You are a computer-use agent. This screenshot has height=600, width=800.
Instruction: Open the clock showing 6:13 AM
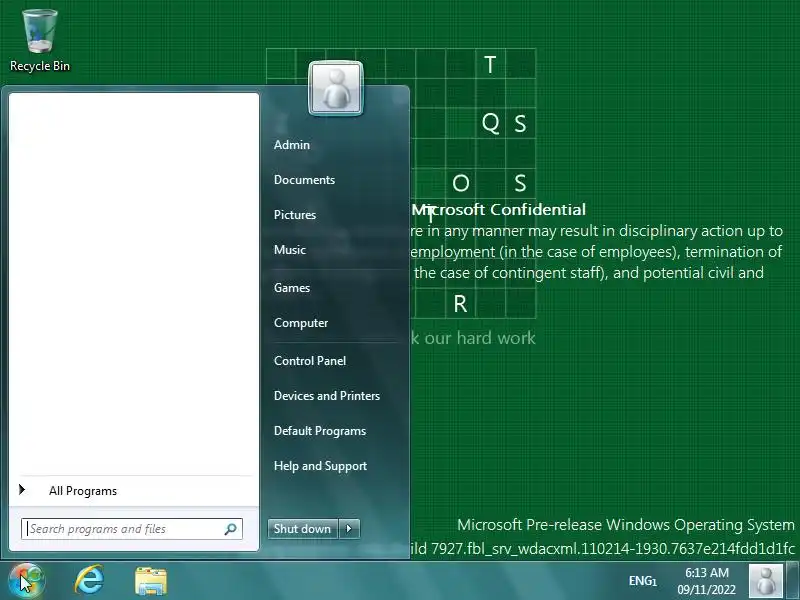707,581
